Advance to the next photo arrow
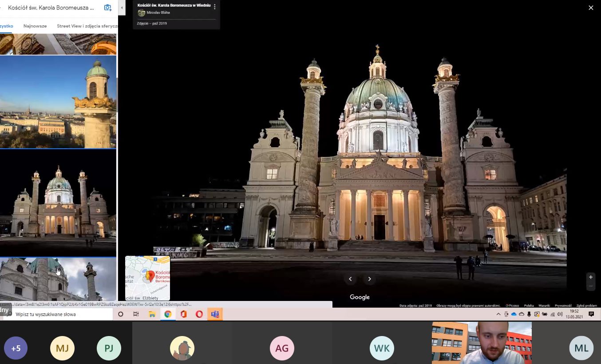This screenshot has height=364, width=601. point(369,279)
